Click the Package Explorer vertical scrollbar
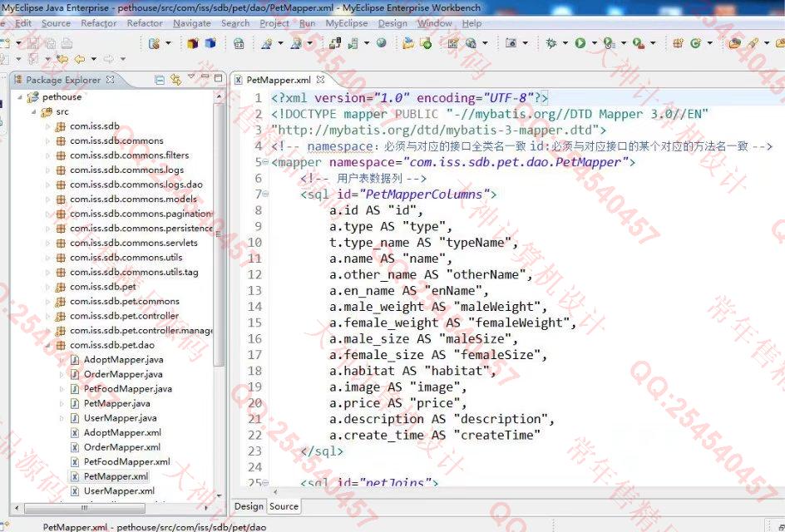The height and width of the screenshot is (532, 785). pos(220,235)
